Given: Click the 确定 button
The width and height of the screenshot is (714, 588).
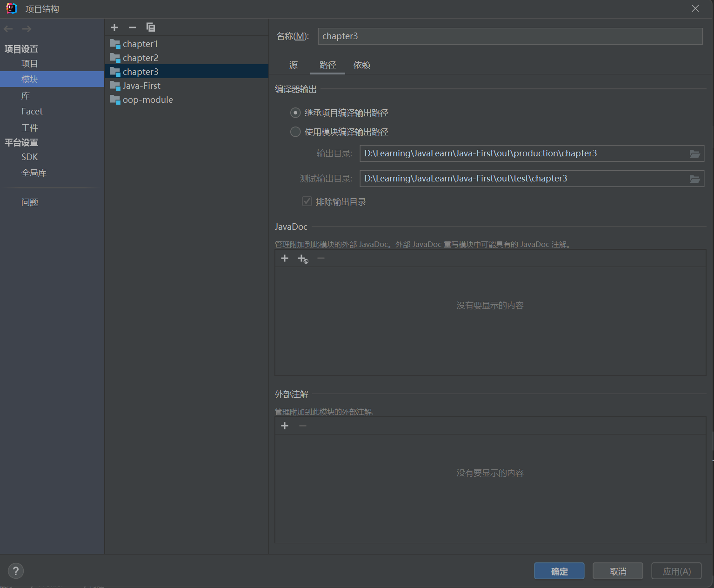Looking at the screenshot, I should [559, 571].
